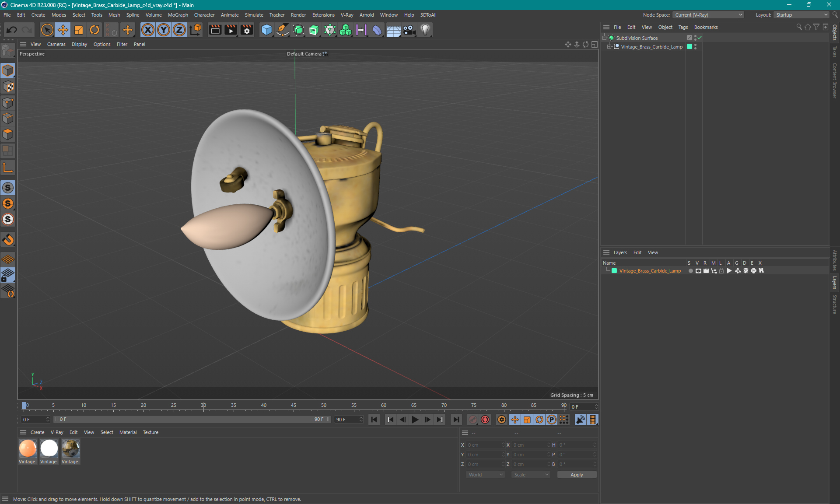Screen dimensions: 840x504
Task: Play animation forward
Action: [x=415, y=420]
